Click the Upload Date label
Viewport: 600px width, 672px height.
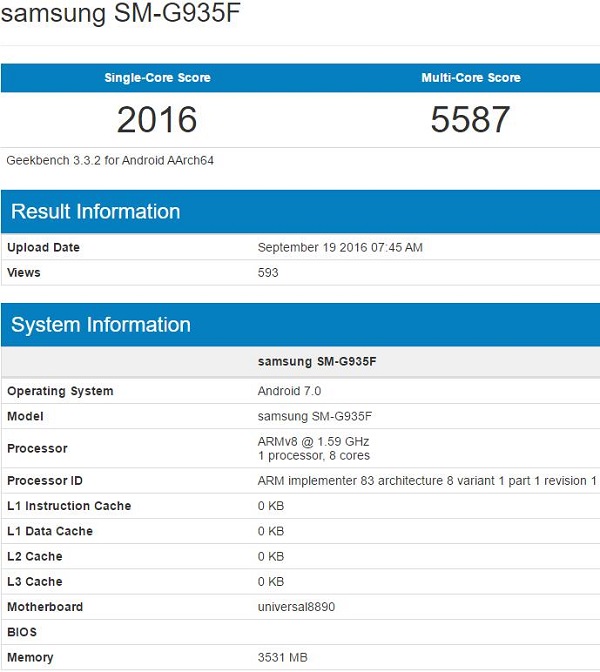point(43,247)
